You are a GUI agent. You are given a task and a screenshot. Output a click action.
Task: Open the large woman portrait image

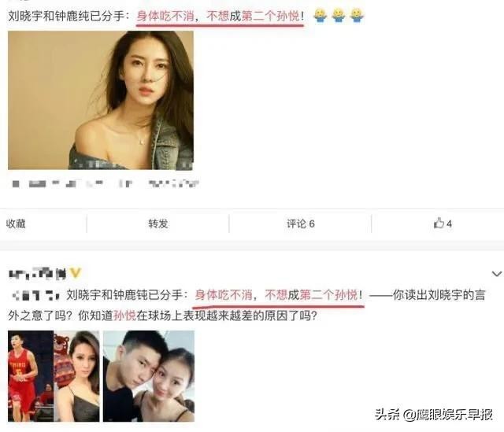tap(101, 100)
